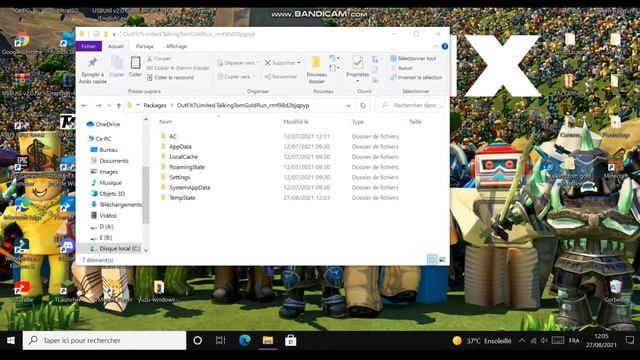Click the Coller clipboard icon

click(x=135, y=63)
